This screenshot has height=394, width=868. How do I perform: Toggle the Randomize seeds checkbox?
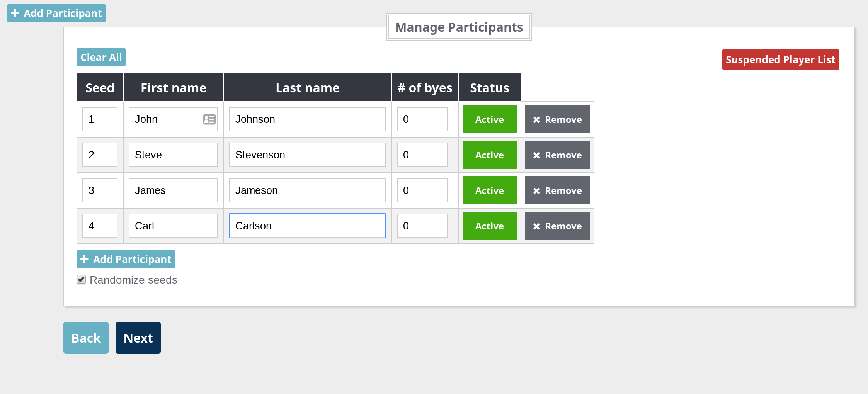point(81,280)
